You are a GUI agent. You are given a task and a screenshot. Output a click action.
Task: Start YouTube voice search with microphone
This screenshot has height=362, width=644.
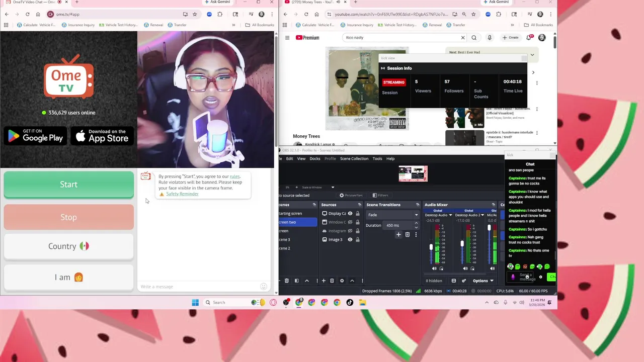(x=490, y=38)
